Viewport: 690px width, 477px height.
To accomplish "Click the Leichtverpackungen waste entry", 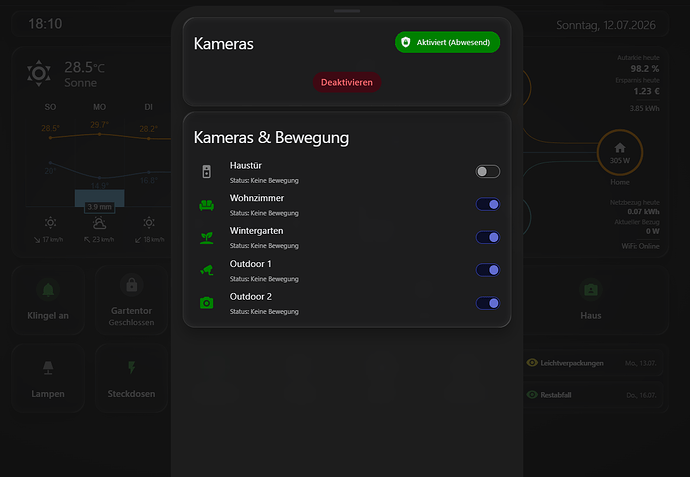I will click(x=591, y=363).
